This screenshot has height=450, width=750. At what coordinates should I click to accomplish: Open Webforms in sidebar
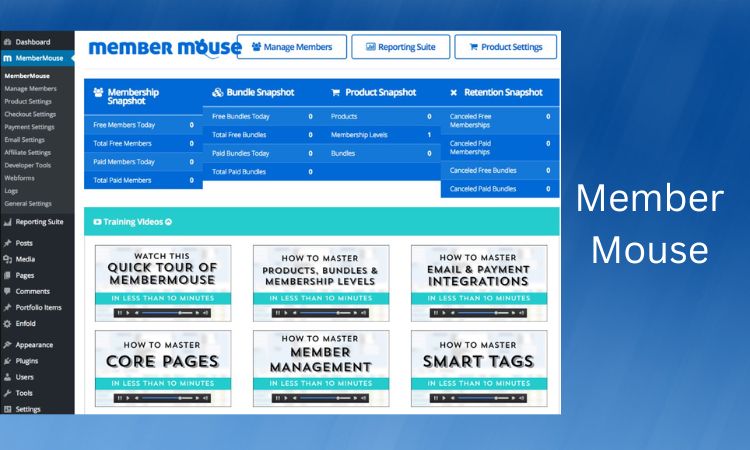pyautogui.click(x=19, y=178)
